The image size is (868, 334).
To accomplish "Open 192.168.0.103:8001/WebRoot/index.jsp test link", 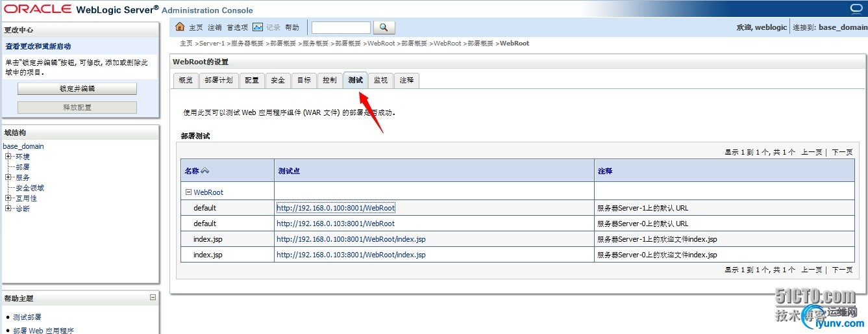I will coord(351,255).
